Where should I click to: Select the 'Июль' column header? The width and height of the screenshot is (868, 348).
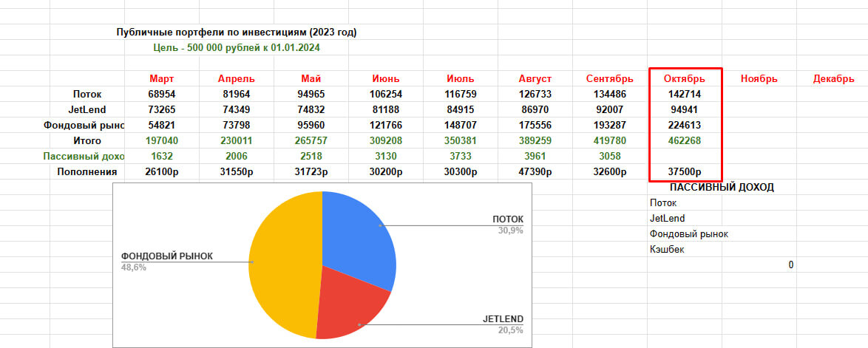point(461,78)
